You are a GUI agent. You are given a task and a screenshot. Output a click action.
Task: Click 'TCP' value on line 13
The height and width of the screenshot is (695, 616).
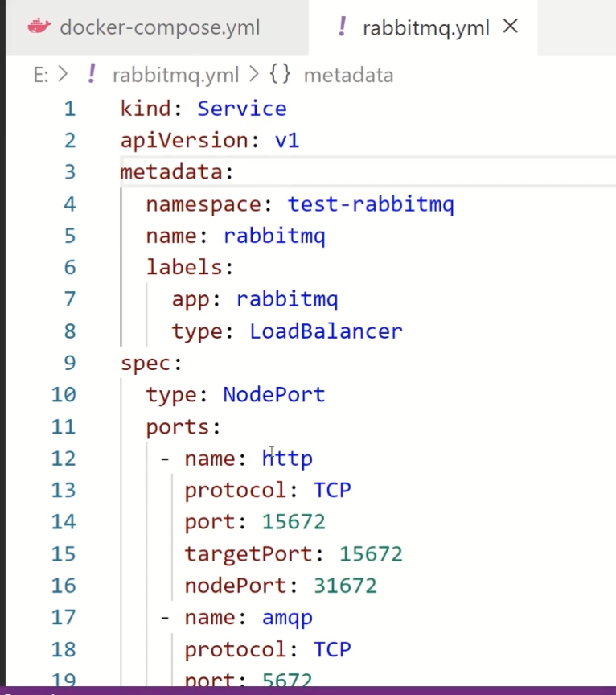coord(332,491)
